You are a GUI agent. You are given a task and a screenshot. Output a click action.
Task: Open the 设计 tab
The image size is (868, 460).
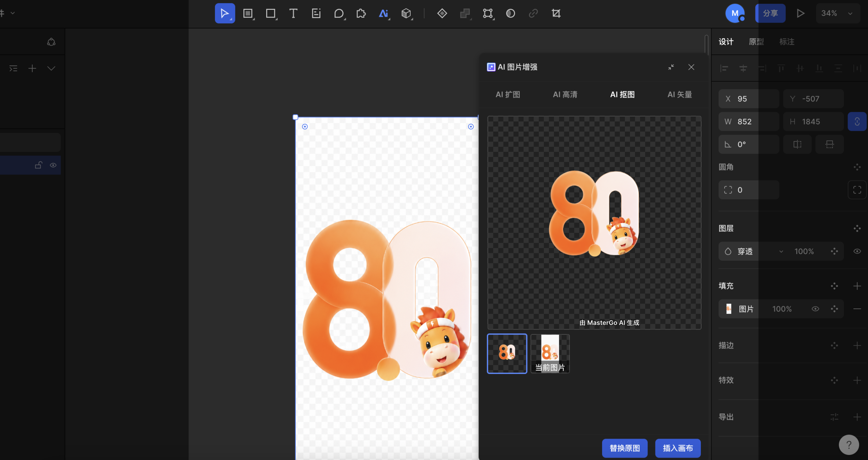click(x=726, y=42)
